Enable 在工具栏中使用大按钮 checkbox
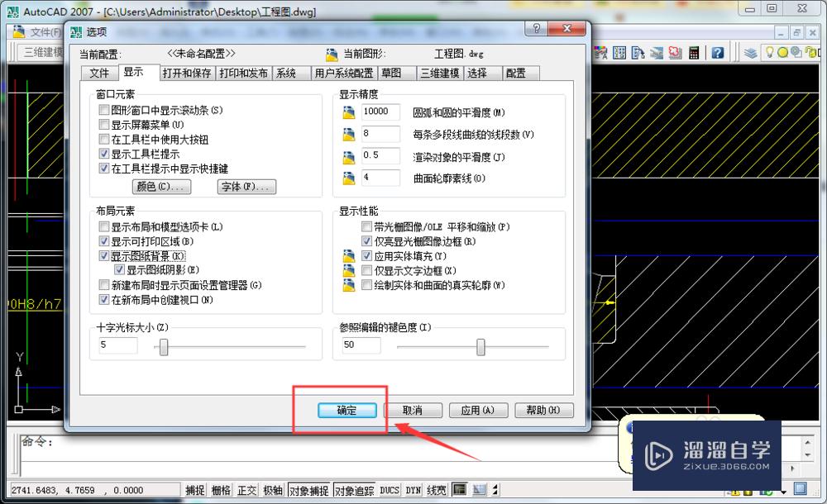 coord(104,140)
